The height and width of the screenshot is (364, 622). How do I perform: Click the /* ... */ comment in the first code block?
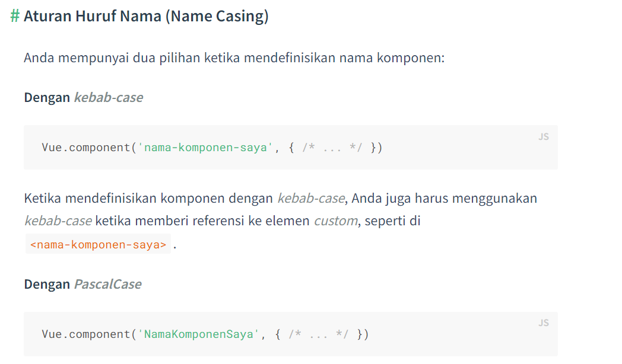332,148
